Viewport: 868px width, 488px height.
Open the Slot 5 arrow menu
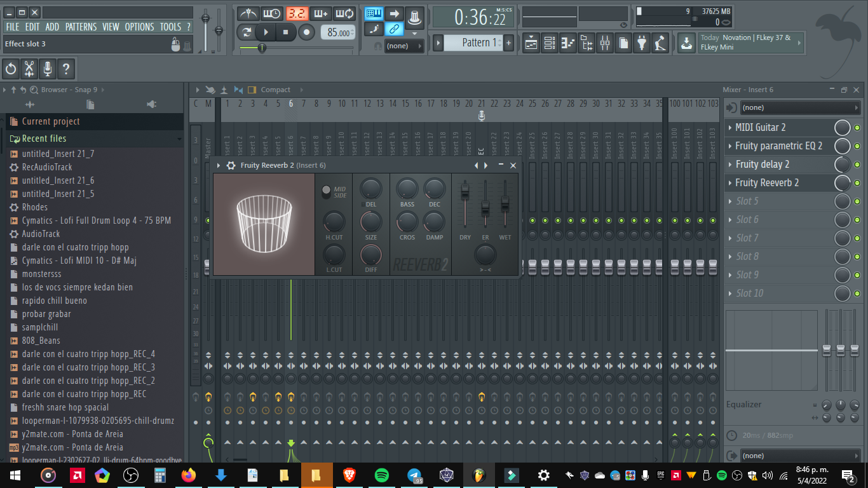tap(730, 201)
